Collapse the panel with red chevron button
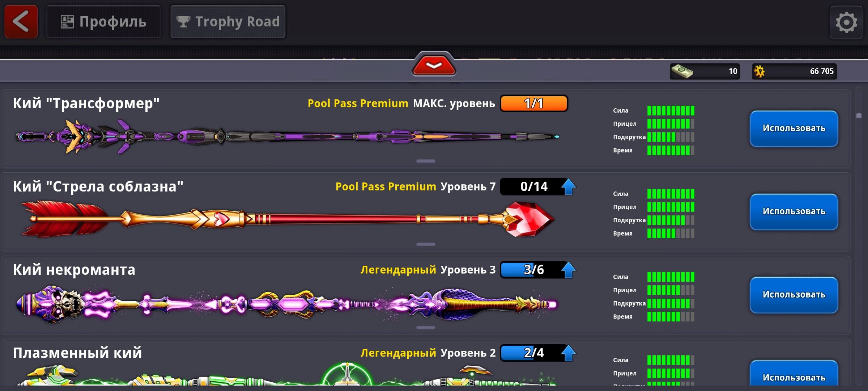 pos(434,65)
